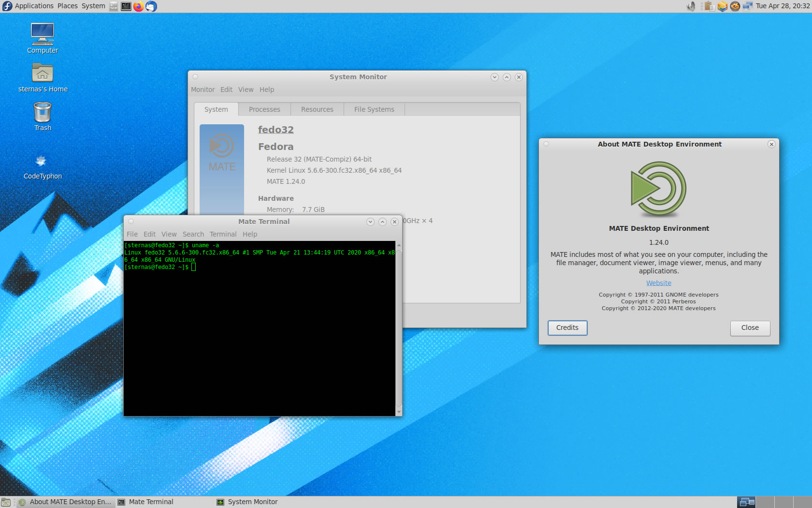Select the second workspace in switcher
Image resolution: width=812 pixels, height=508 pixels.
click(x=765, y=502)
